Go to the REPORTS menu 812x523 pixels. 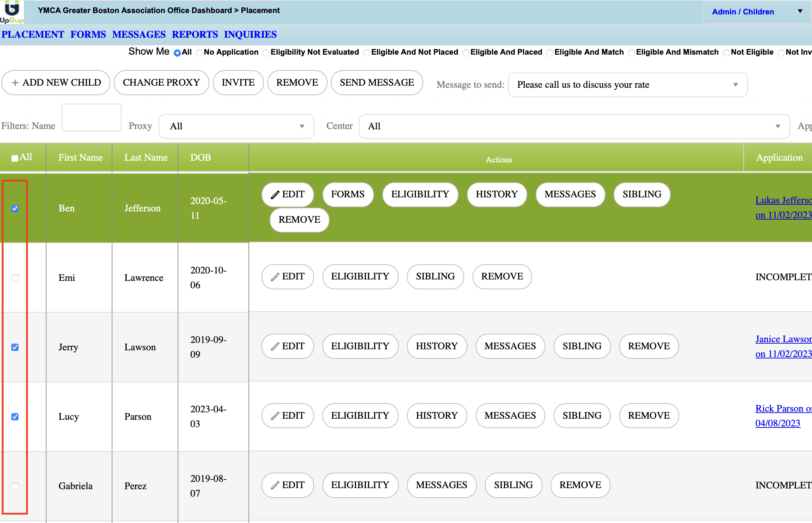tap(195, 35)
